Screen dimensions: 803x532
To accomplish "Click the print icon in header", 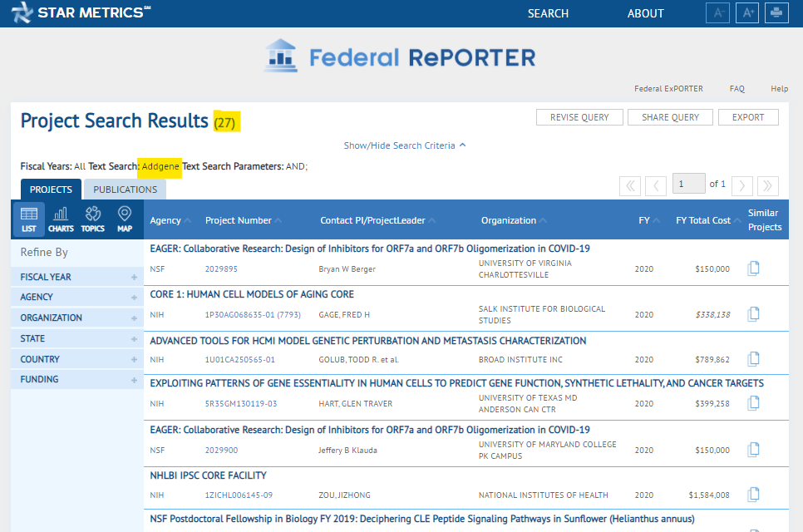I will pyautogui.click(x=776, y=12).
